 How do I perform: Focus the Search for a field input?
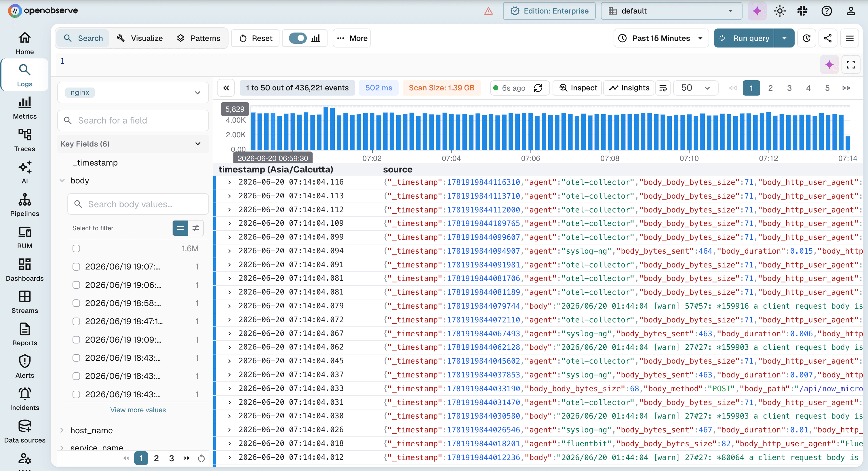point(133,120)
